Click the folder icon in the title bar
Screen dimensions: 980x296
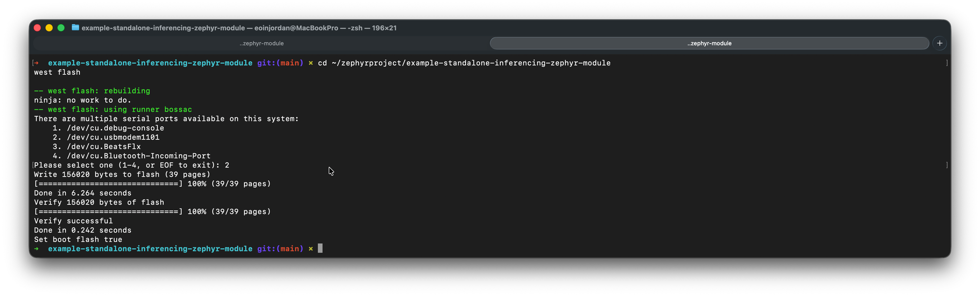click(x=75, y=28)
